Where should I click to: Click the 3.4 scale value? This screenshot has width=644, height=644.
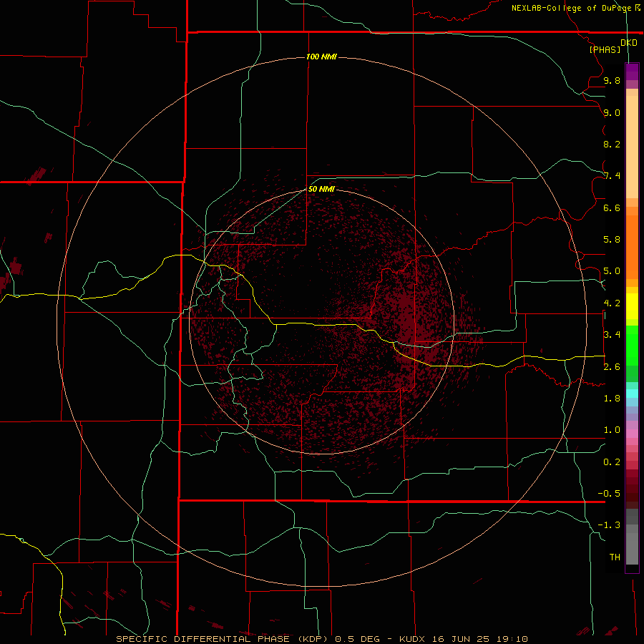(x=612, y=335)
